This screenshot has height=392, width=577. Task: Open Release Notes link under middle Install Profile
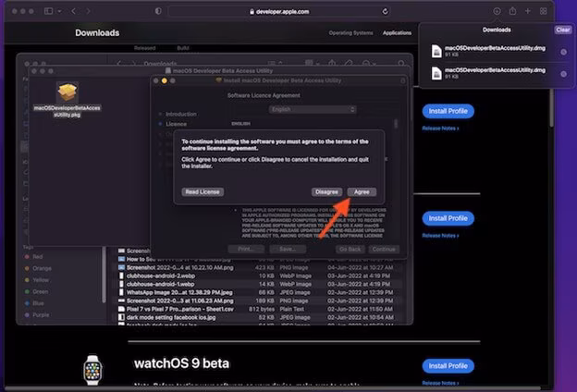(440, 236)
